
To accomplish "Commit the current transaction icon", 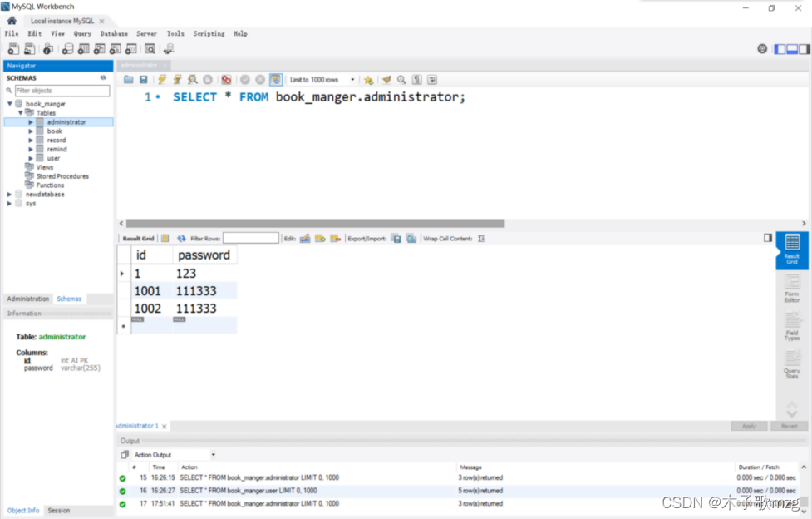I will 245,79.
